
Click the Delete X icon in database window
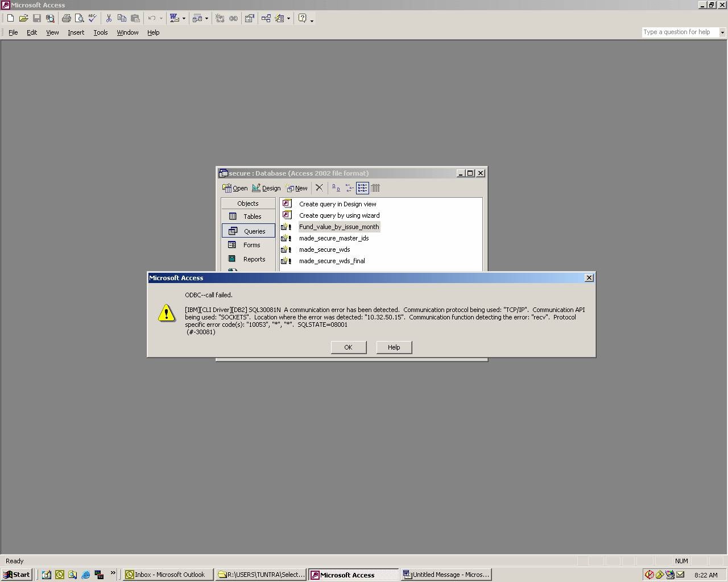(x=319, y=188)
